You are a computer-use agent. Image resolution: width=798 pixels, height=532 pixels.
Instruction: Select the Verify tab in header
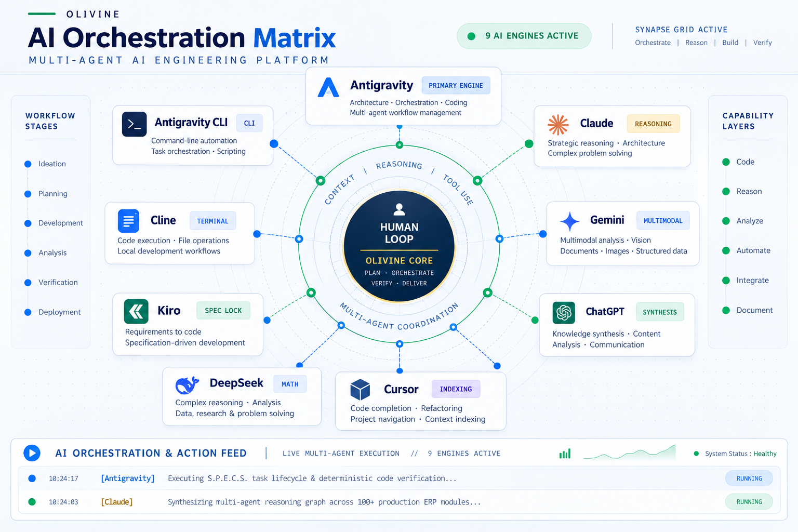pos(762,43)
